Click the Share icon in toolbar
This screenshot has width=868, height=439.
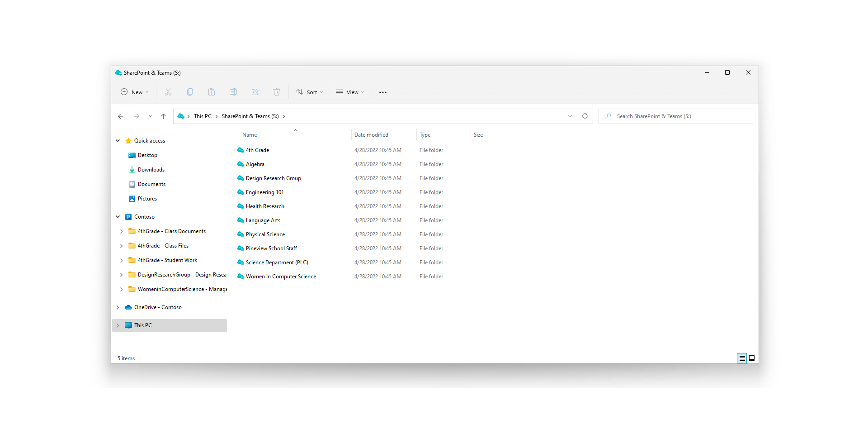pos(255,92)
